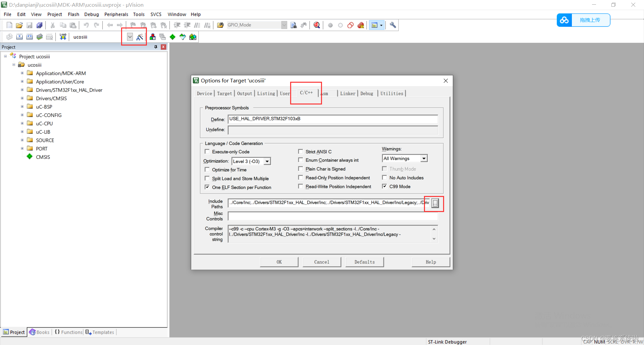Disable C99 Mode
644x345 pixels.
click(384, 186)
